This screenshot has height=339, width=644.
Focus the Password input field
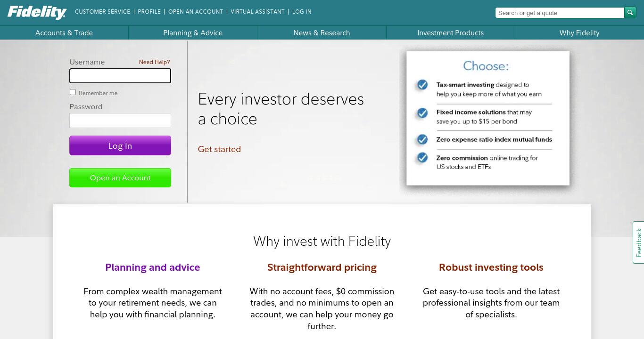pyautogui.click(x=120, y=121)
